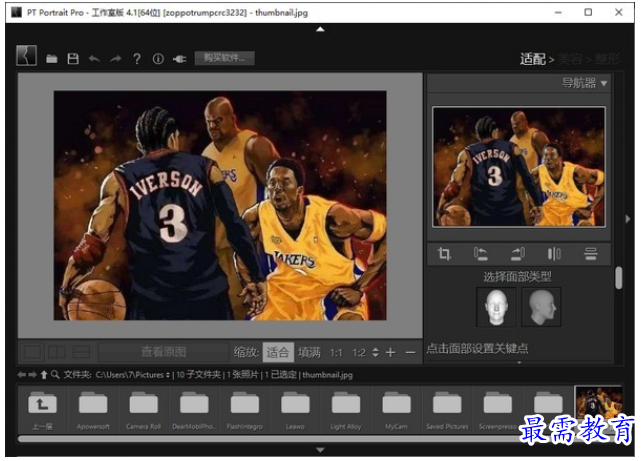643x461 pixels.
Task: Set zoom to 填满 fill
Action: (x=309, y=352)
